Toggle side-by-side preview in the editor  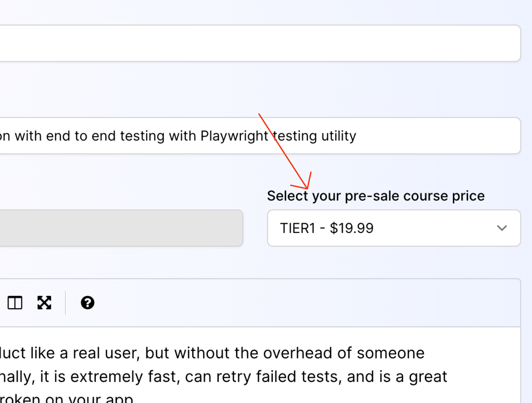click(x=15, y=303)
